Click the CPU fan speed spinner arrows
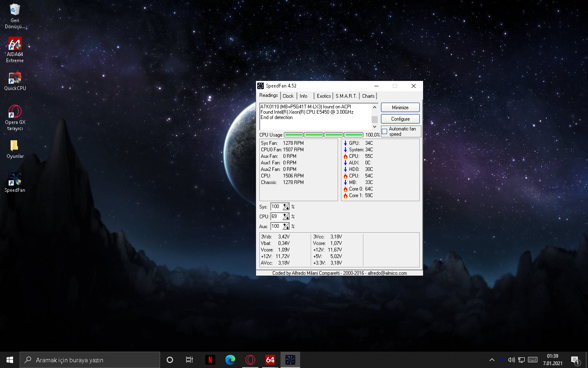 pos(286,217)
